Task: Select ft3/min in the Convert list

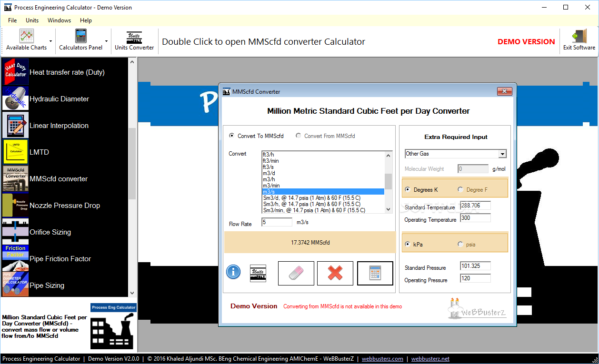Action: pos(323,161)
